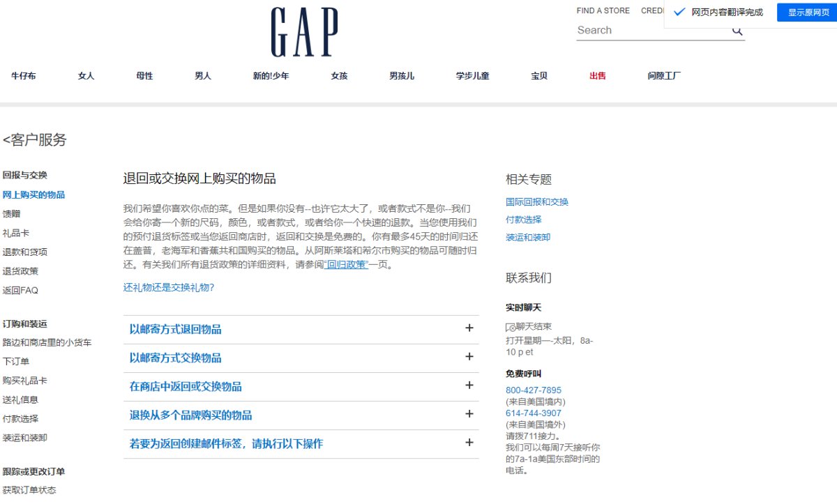Click the 聊天结束 chat status text
Image resolution: width=837 pixels, height=504 pixels.
coord(534,326)
